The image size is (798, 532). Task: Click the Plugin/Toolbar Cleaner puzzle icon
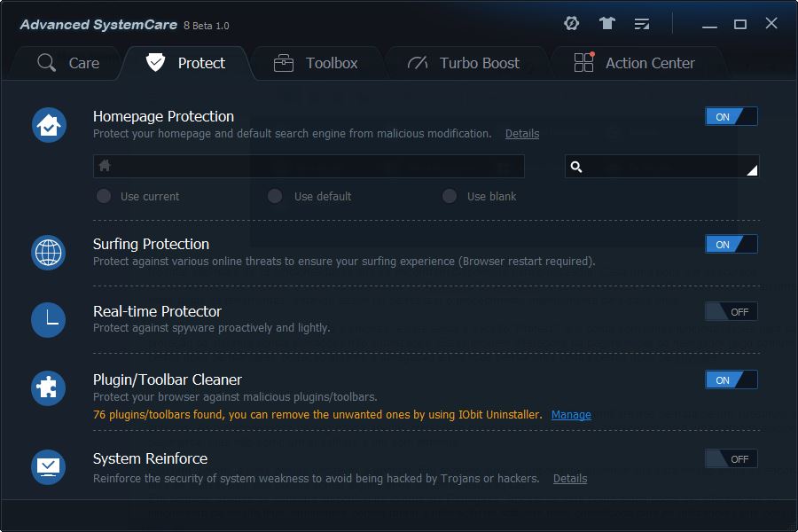click(49, 388)
